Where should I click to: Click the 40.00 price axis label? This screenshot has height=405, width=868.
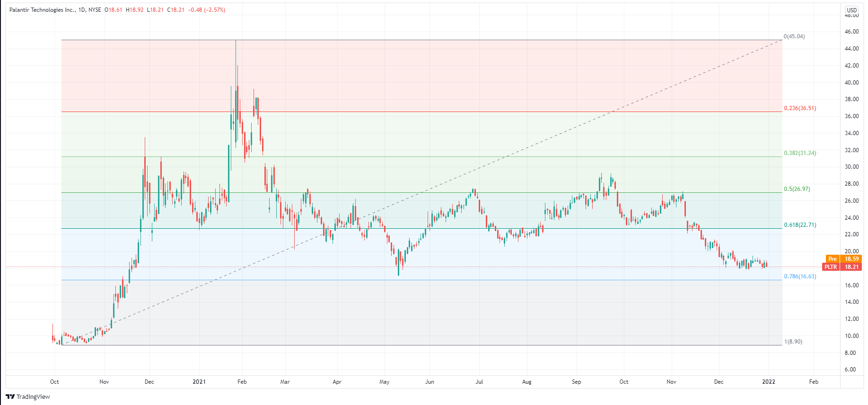pos(851,83)
